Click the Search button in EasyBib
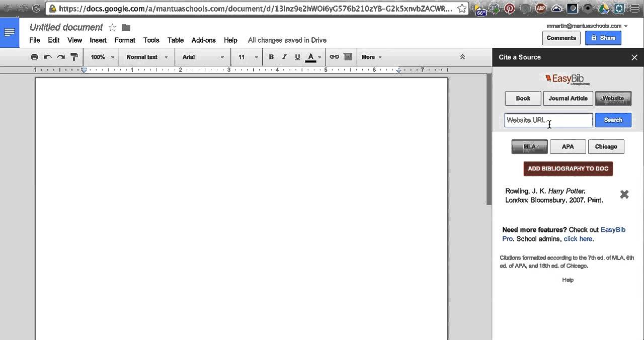The height and width of the screenshot is (340, 644). (613, 120)
